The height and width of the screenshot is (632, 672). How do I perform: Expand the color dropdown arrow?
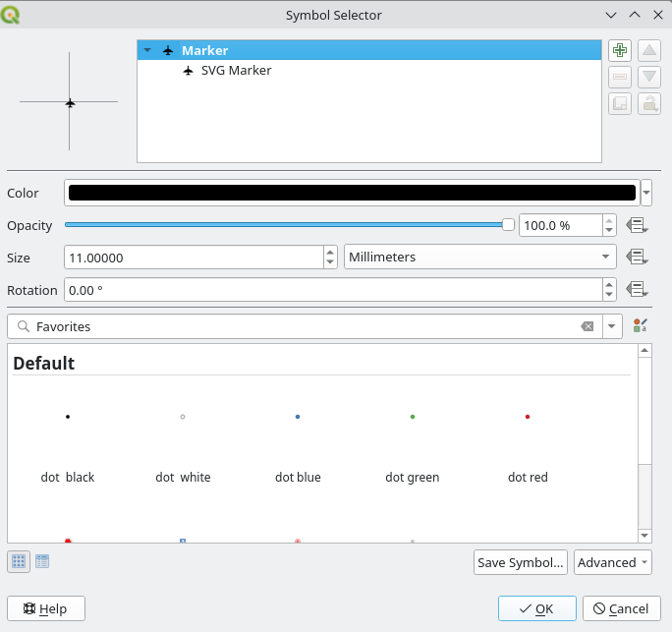(646, 193)
